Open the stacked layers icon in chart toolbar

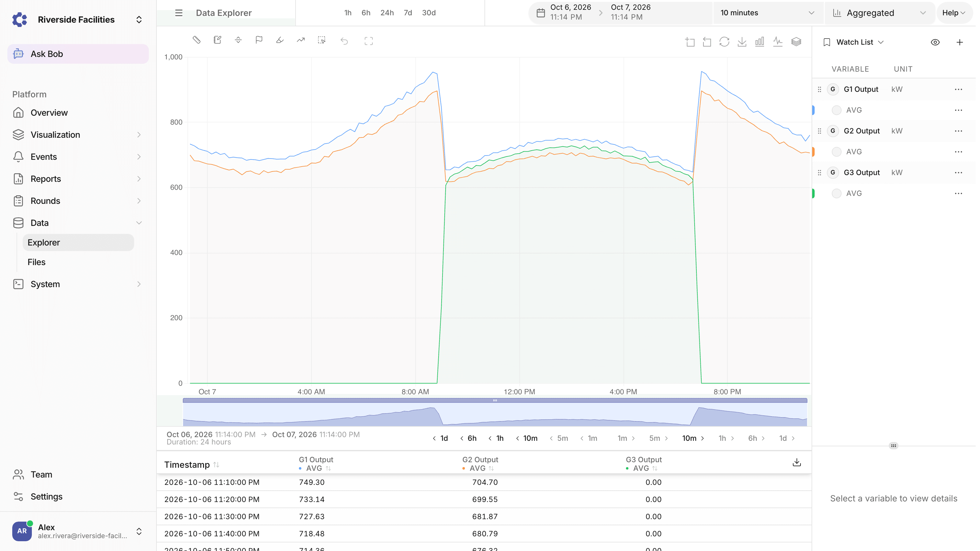[x=796, y=42]
